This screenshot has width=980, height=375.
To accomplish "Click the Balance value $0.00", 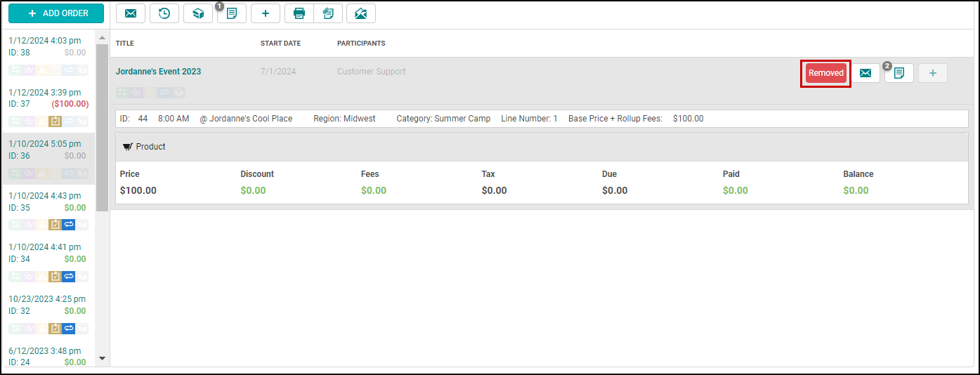I will tap(856, 190).
